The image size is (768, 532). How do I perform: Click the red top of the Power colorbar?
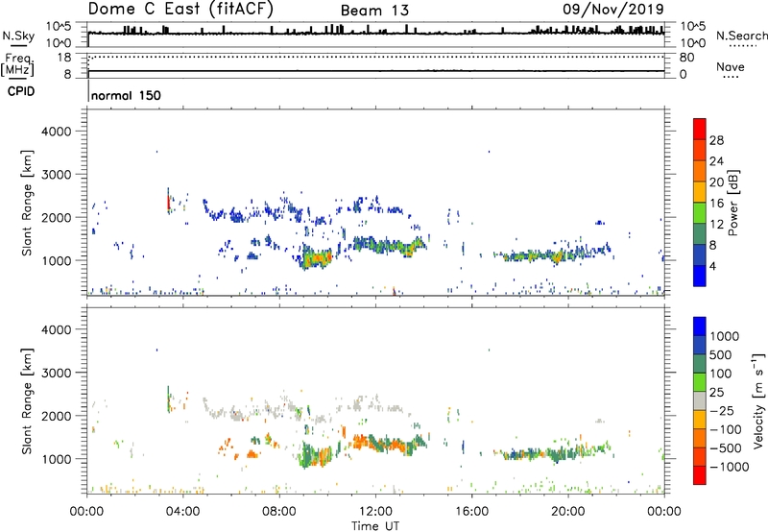click(700, 129)
